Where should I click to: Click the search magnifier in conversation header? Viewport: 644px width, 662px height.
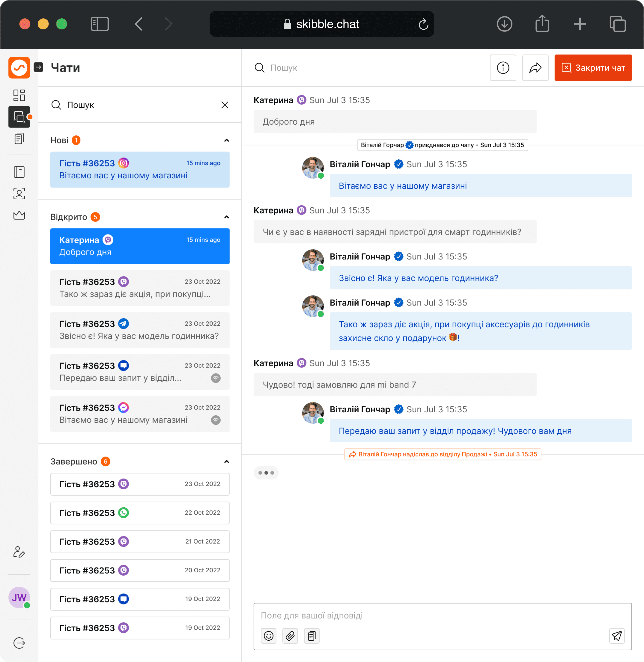[x=259, y=68]
